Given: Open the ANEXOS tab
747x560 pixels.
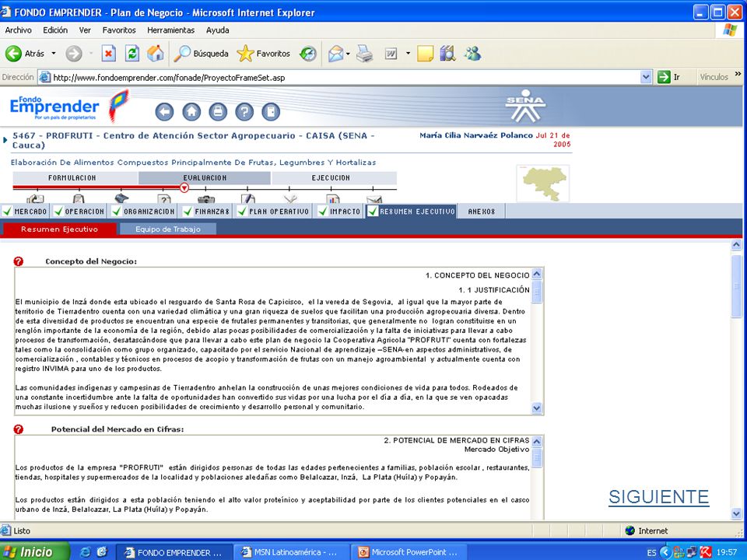Looking at the screenshot, I should (x=481, y=212).
